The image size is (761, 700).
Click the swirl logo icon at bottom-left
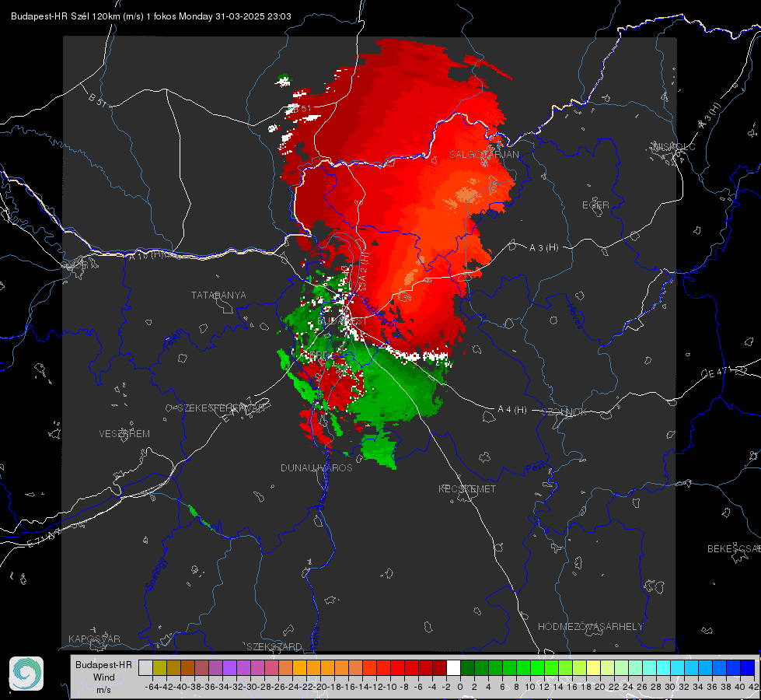26,674
